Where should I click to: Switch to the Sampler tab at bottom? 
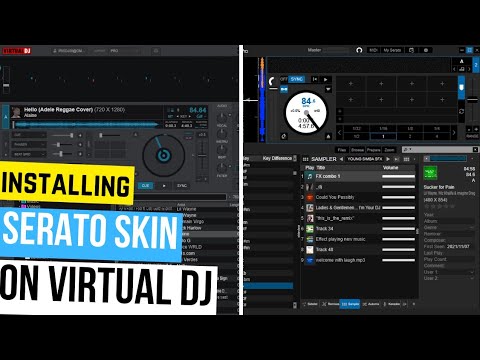click(x=350, y=304)
